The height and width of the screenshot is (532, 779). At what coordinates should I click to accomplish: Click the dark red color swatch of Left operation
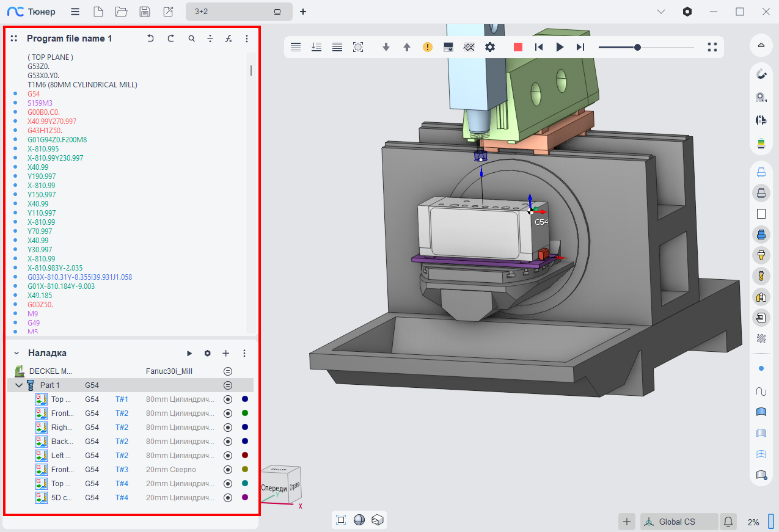245,456
